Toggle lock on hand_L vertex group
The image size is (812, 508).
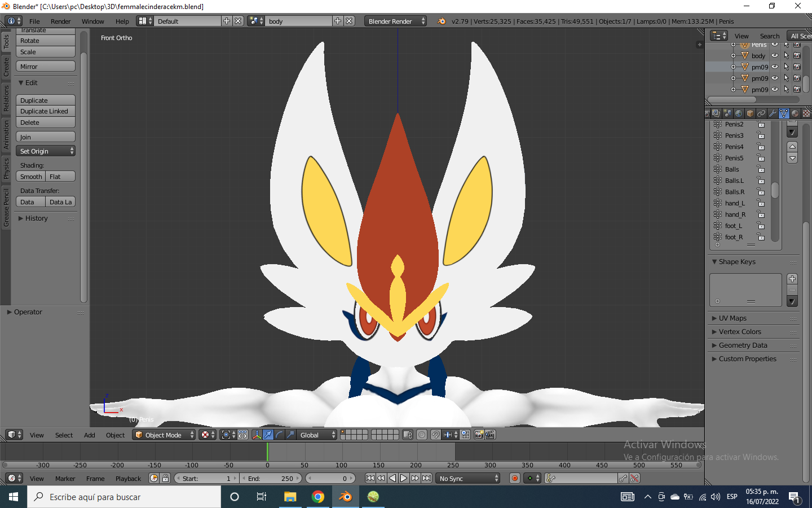[x=761, y=203]
